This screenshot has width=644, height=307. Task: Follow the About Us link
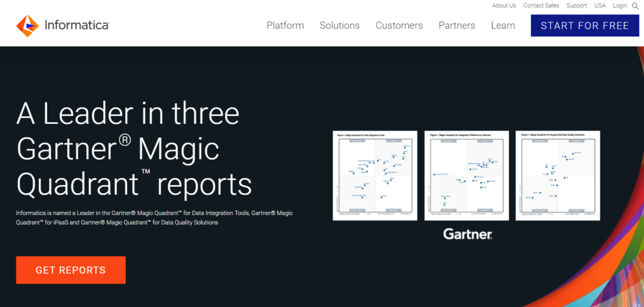(504, 6)
